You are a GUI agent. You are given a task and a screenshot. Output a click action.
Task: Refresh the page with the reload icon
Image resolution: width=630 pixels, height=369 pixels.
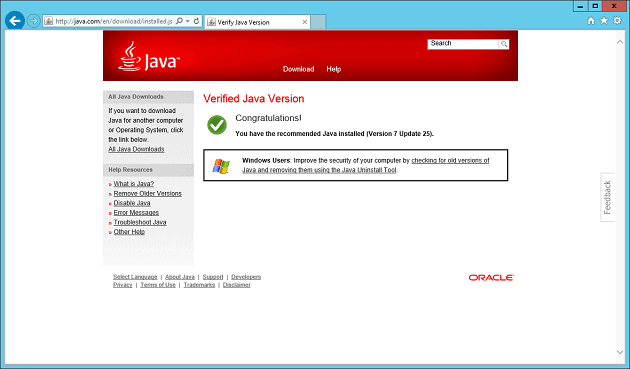[196, 21]
